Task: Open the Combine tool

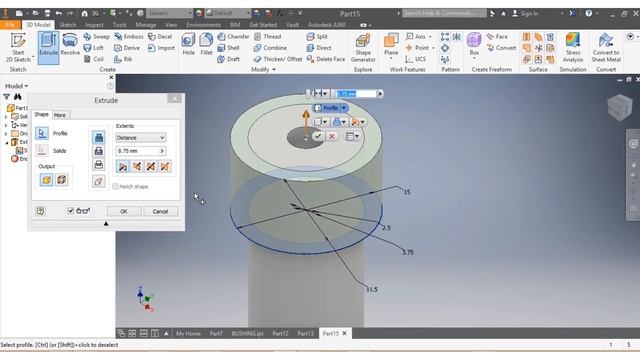Action: (270, 48)
